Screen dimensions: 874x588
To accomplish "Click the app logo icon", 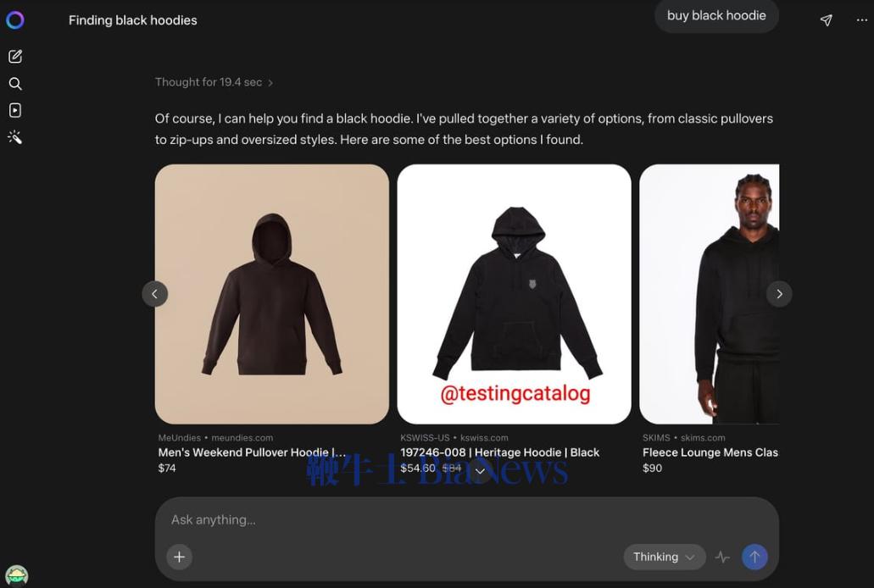I will point(15,20).
